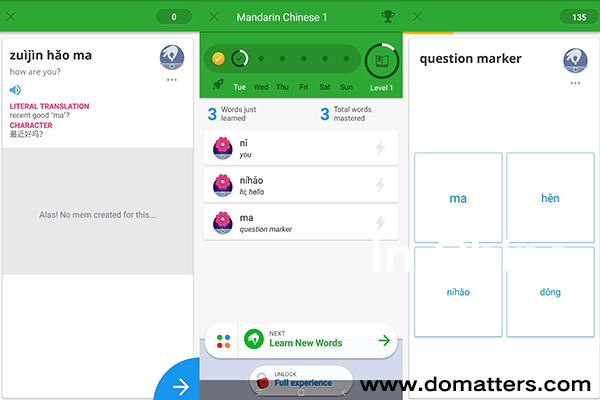Play audio for zuìjìn hǎo ma

pyautogui.click(x=16, y=90)
